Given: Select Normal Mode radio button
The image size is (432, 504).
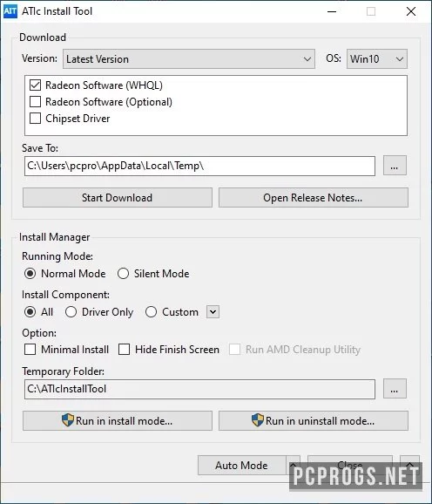Looking at the screenshot, I should click(x=30, y=274).
